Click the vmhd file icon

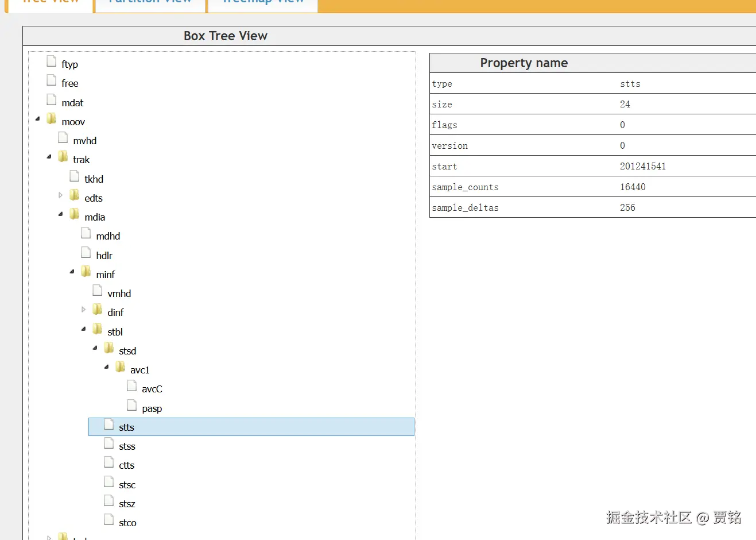click(x=98, y=291)
